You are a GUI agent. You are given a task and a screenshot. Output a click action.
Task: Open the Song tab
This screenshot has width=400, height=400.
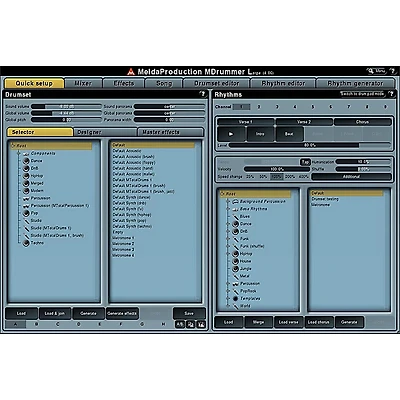pyautogui.click(x=164, y=83)
